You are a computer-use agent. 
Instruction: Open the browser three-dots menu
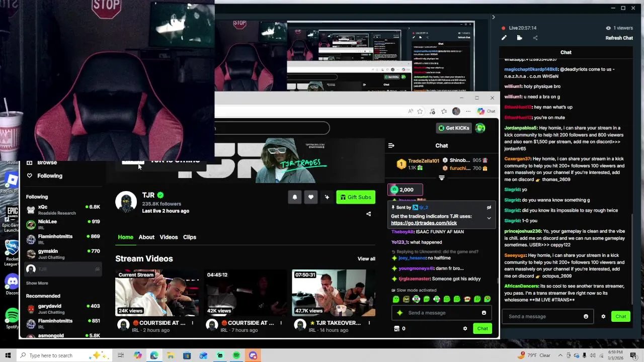pyautogui.click(x=468, y=111)
